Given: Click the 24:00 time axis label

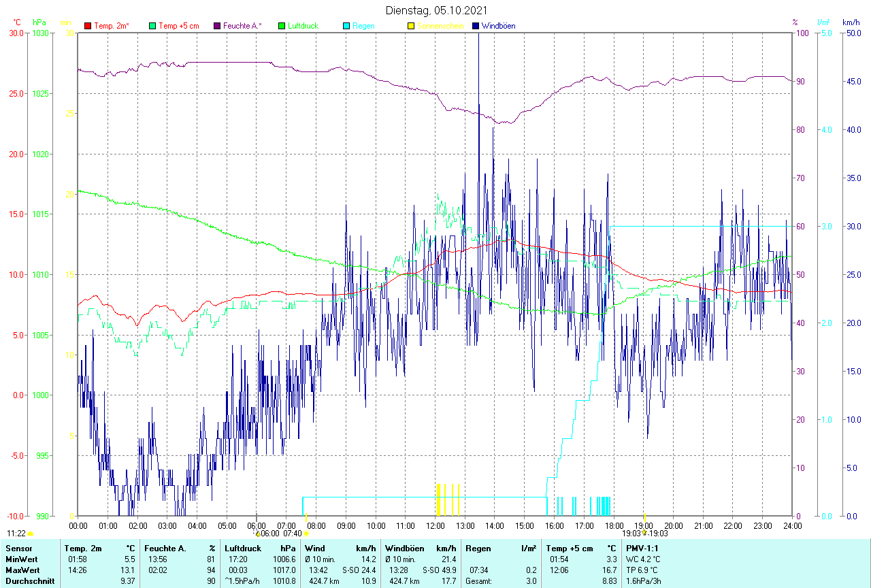Looking at the screenshot, I should (x=792, y=525).
